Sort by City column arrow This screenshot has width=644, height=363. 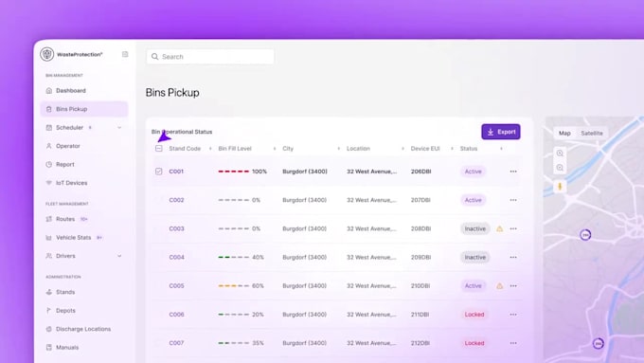tap(338, 149)
